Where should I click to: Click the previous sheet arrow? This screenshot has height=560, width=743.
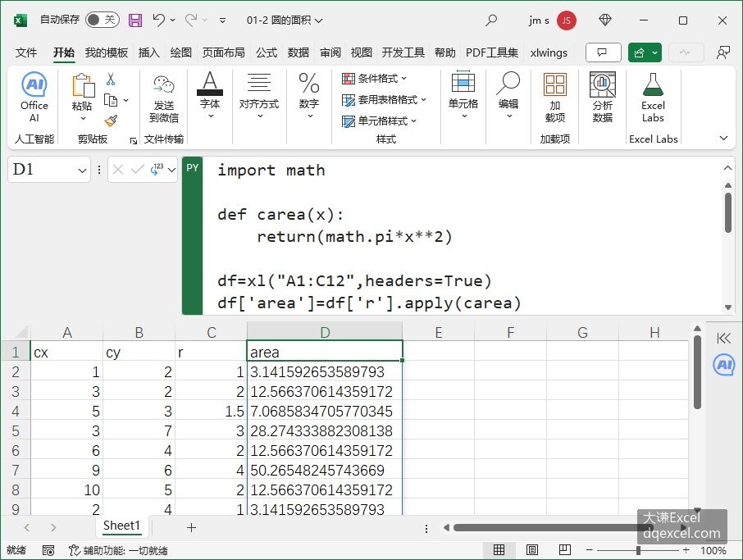click(27, 527)
